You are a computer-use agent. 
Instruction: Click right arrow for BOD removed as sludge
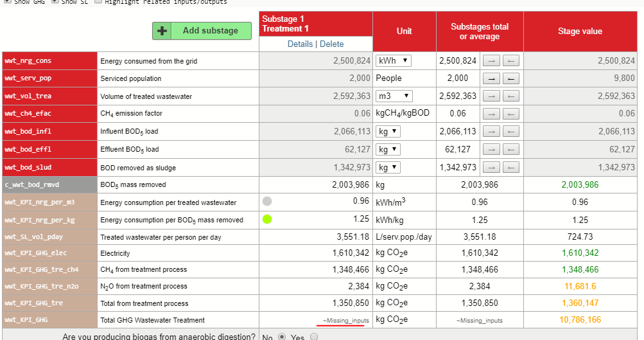click(x=491, y=167)
